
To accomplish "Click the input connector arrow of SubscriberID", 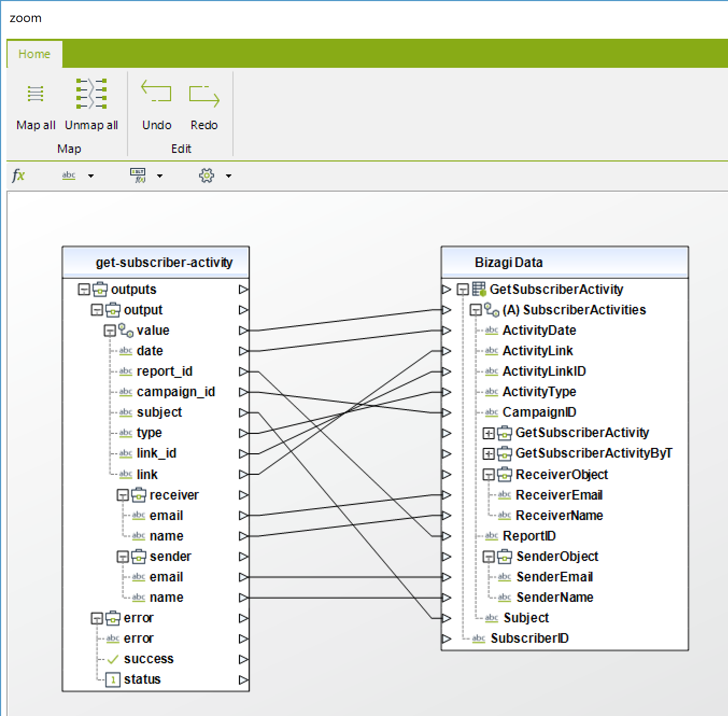I will [x=446, y=638].
